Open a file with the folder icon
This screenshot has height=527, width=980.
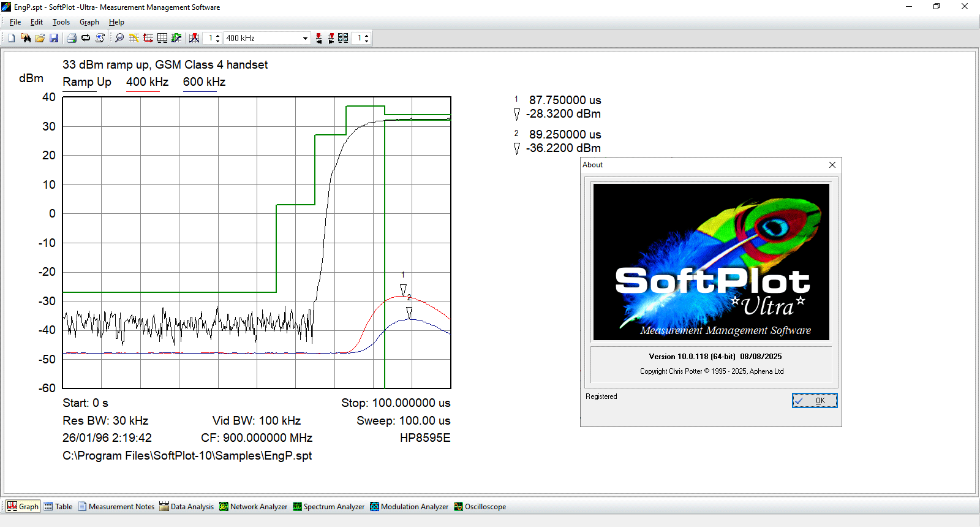[x=40, y=38]
